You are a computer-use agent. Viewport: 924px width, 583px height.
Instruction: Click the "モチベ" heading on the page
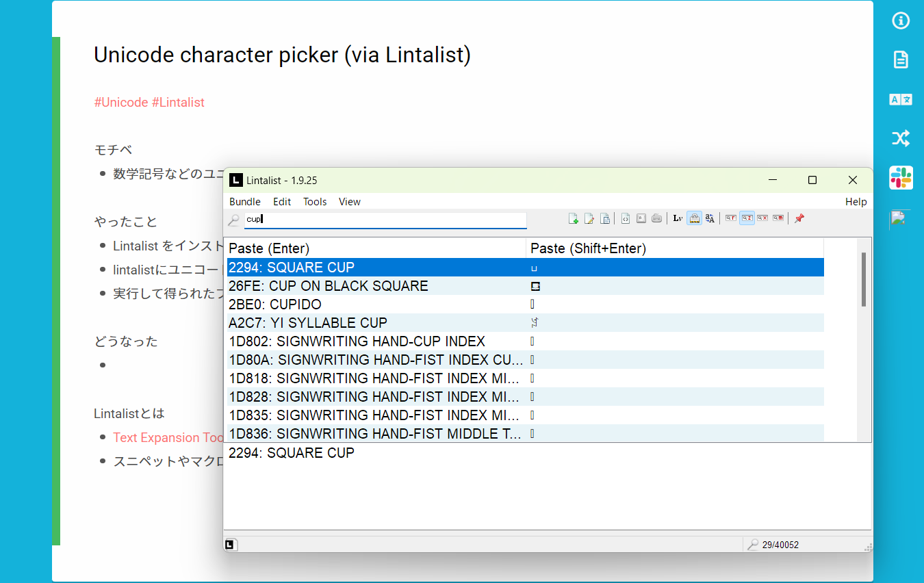(x=113, y=150)
